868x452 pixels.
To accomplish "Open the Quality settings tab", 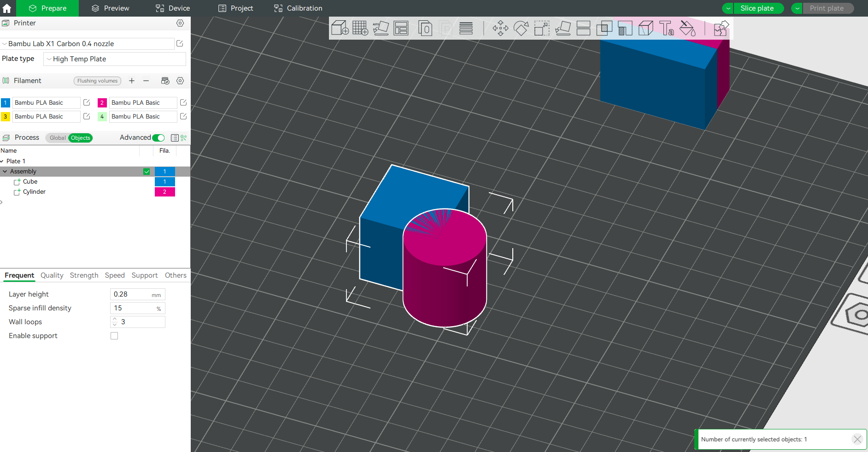I will (52, 275).
